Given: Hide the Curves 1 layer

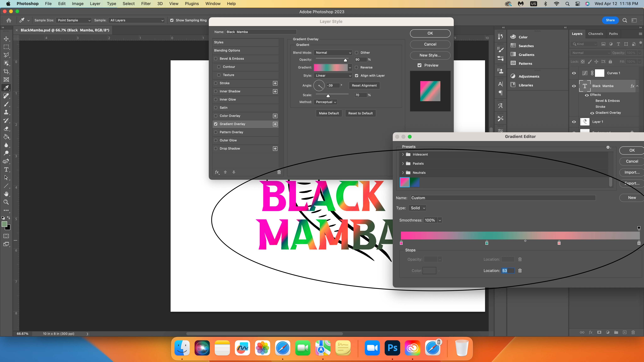Looking at the screenshot, I should click(574, 73).
